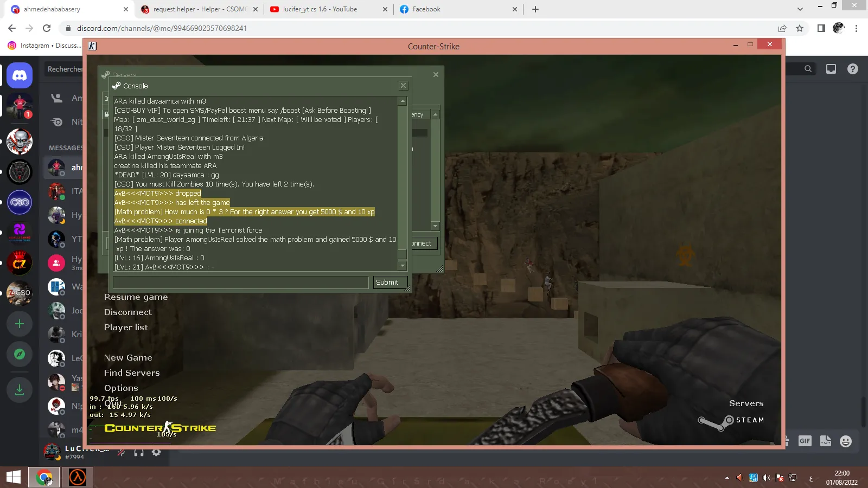This screenshot has width=868, height=488.
Task: Close the Servers dialog behind the Console
Action: click(436, 74)
